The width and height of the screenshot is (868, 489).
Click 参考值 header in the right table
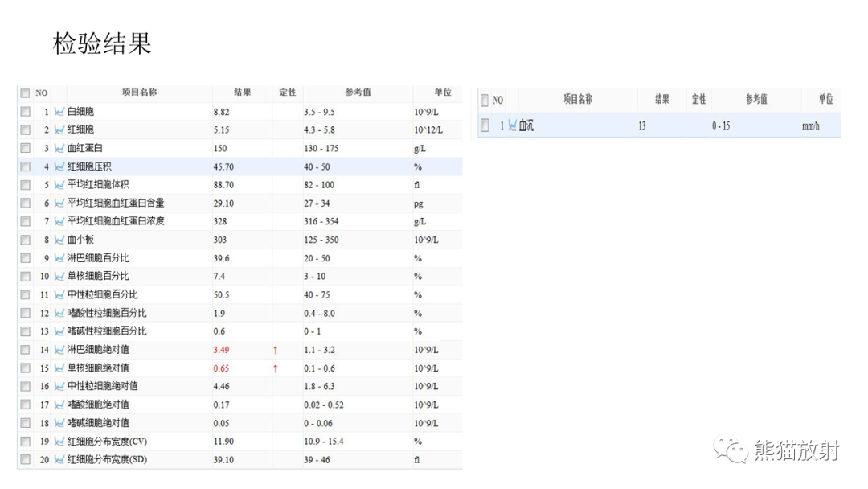[x=756, y=99]
